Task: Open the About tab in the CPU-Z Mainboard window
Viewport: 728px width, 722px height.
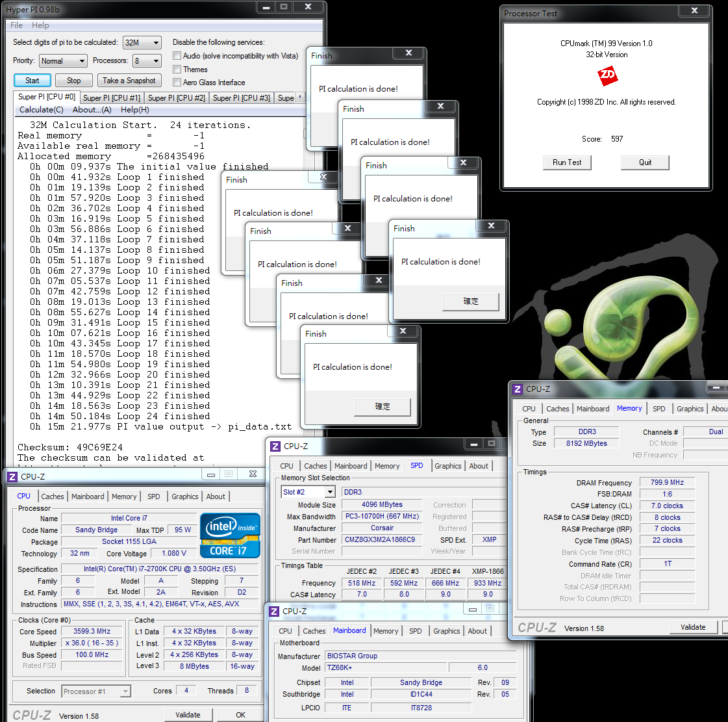Action: click(x=477, y=631)
